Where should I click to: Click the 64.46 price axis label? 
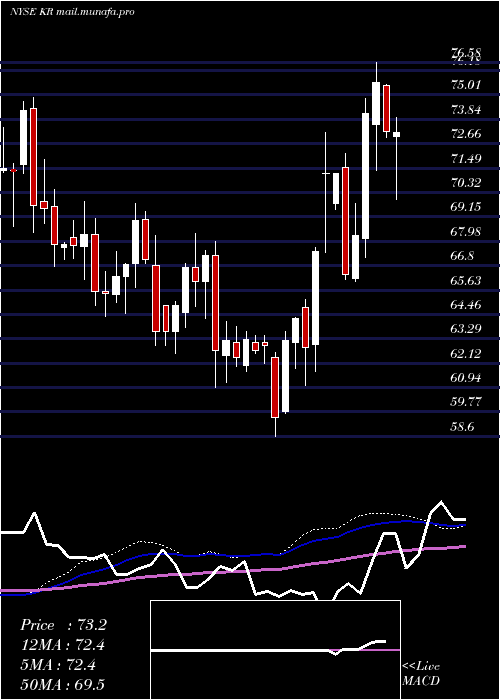pos(467,305)
